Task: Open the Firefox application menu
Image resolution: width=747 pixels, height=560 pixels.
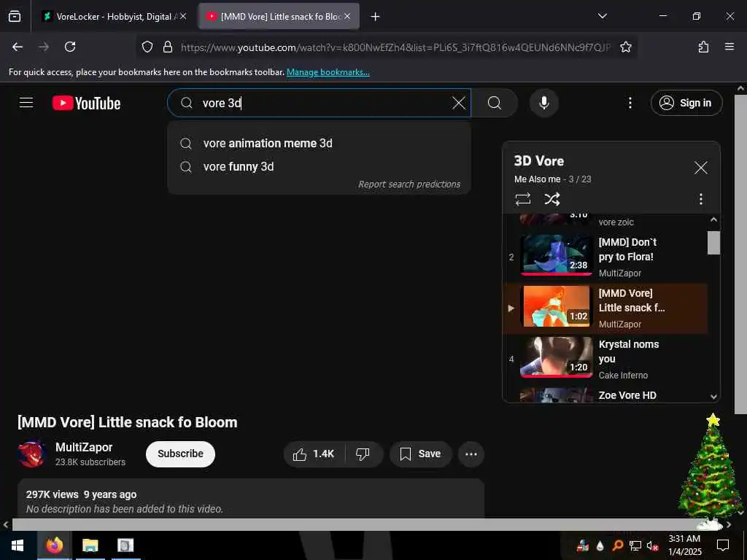Action: click(x=729, y=47)
